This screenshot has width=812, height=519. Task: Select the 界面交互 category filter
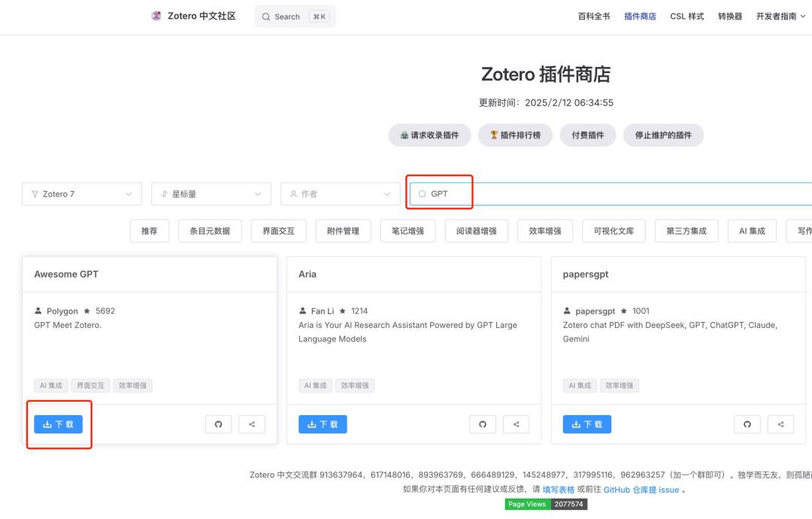279,231
